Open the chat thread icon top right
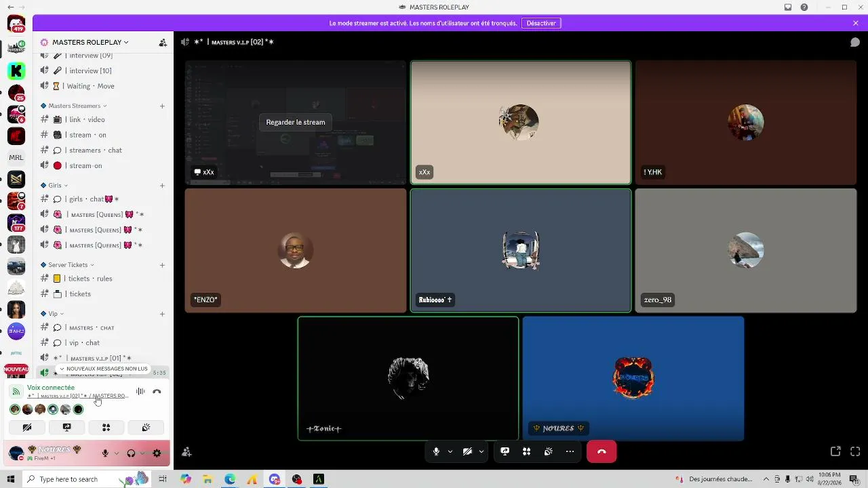Image resolution: width=868 pixels, height=488 pixels. click(x=855, y=42)
